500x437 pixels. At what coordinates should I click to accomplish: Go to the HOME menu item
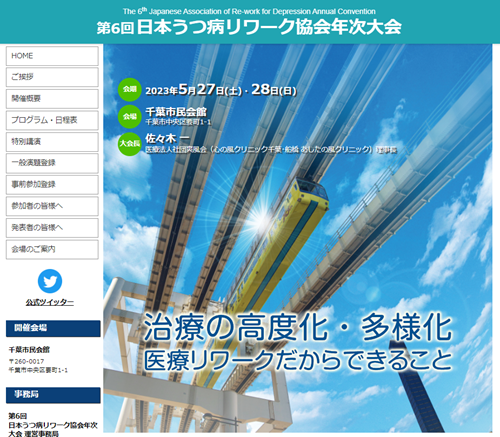52,56
